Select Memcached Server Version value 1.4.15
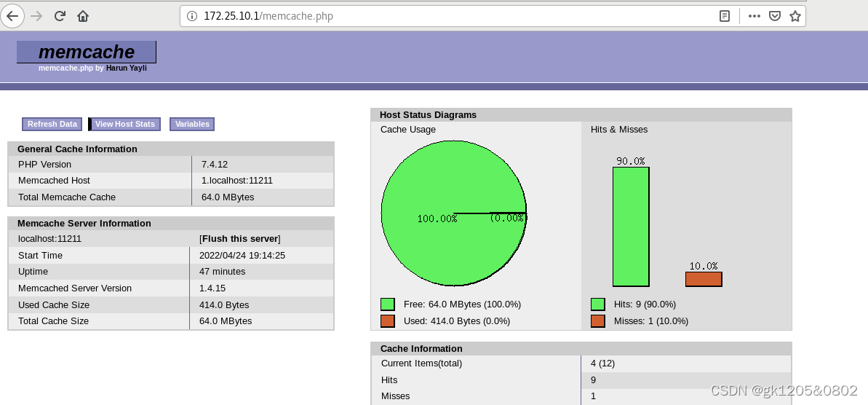This screenshot has width=868, height=405. tap(212, 288)
